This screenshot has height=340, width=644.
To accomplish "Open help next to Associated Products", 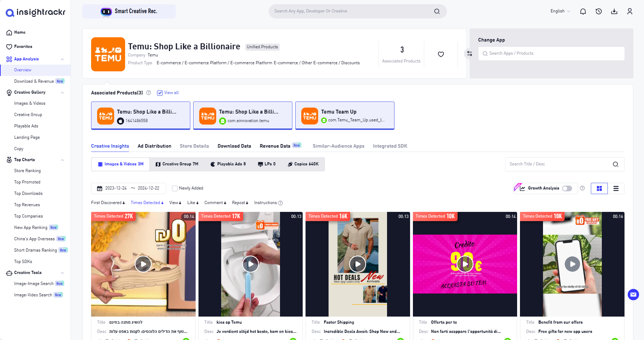I will pos(149,93).
